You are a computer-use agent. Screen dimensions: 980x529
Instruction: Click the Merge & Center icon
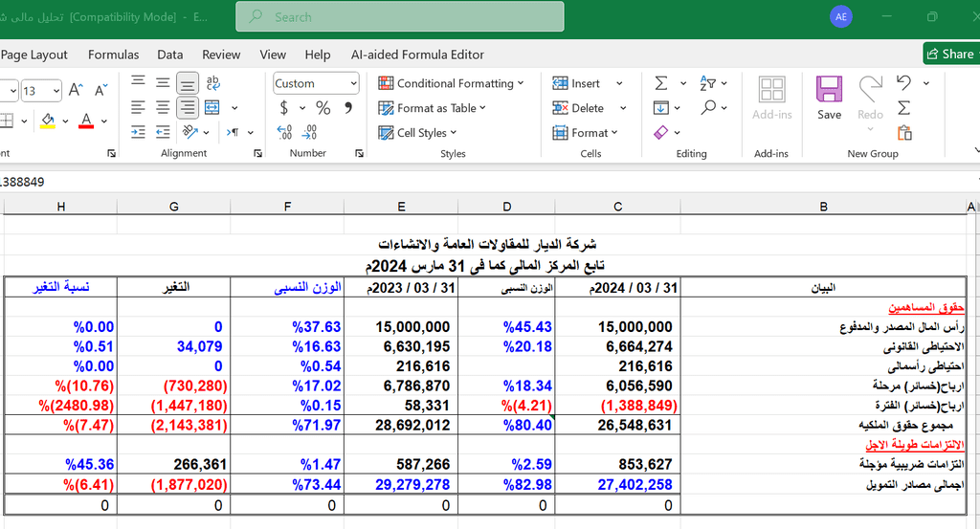tap(212, 107)
